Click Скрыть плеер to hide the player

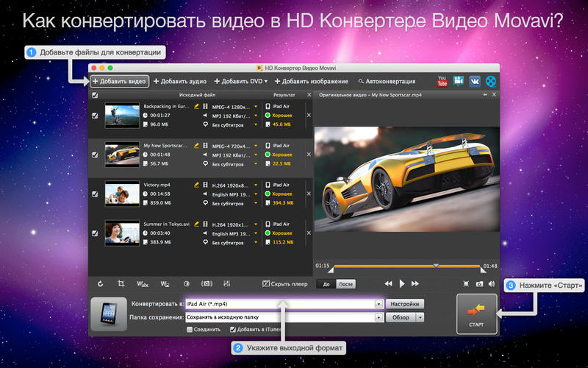point(285,284)
